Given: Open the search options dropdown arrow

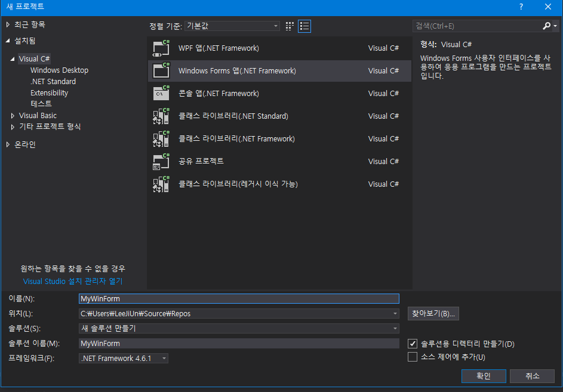Looking at the screenshot, I should point(555,26).
